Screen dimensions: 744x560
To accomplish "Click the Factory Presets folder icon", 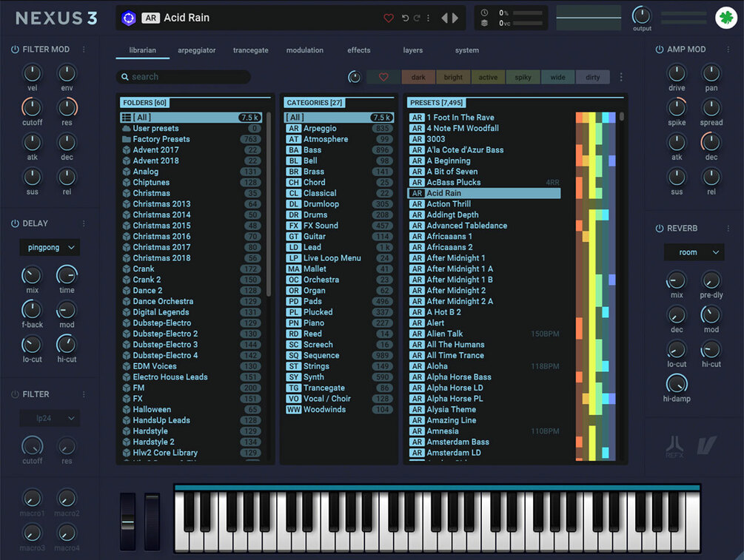I will point(126,139).
